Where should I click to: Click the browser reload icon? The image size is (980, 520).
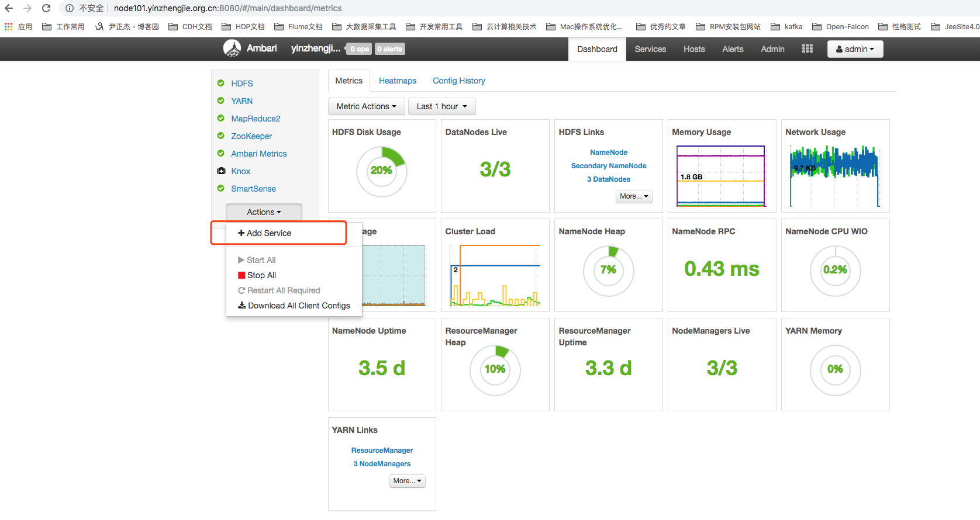tap(46, 8)
